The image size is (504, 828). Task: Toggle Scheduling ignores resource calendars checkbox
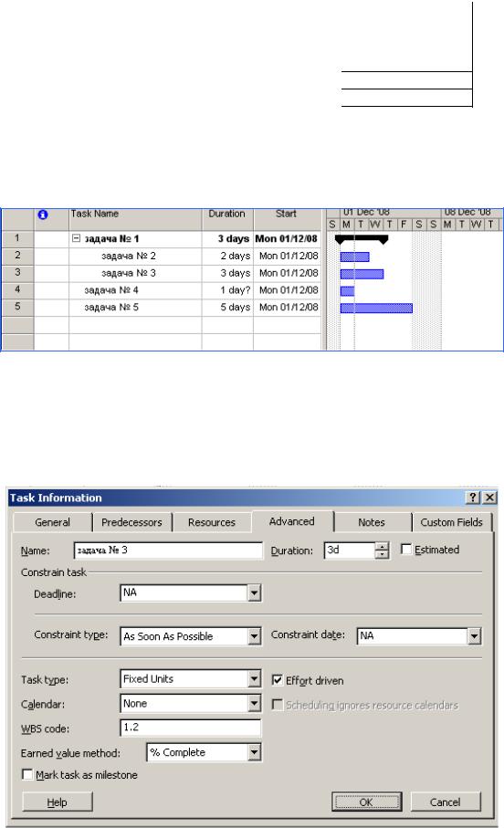pos(277,705)
